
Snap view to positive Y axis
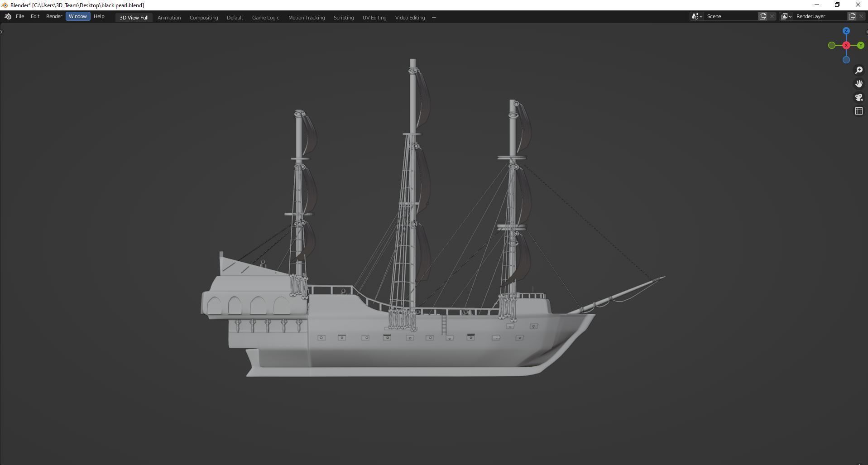(x=861, y=45)
